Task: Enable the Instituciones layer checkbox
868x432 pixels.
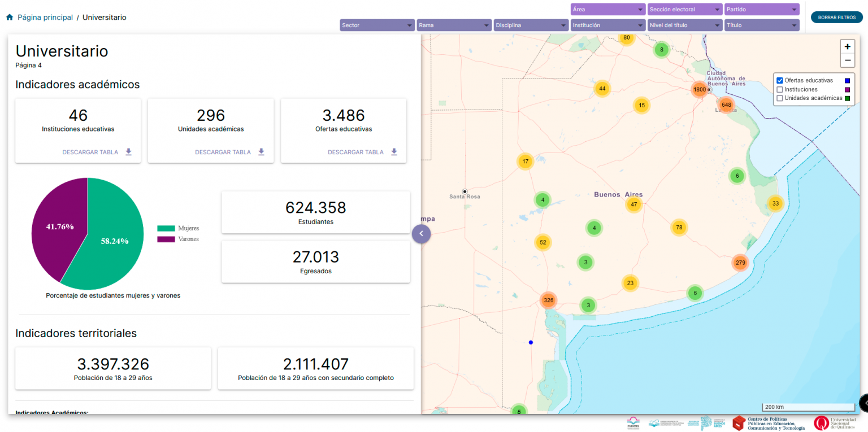Action: click(x=780, y=89)
